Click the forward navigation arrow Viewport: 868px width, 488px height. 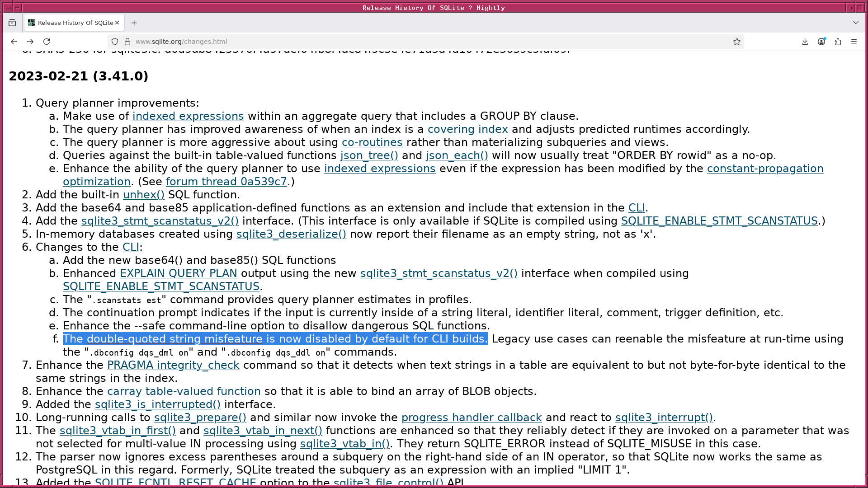pos(30,41)
